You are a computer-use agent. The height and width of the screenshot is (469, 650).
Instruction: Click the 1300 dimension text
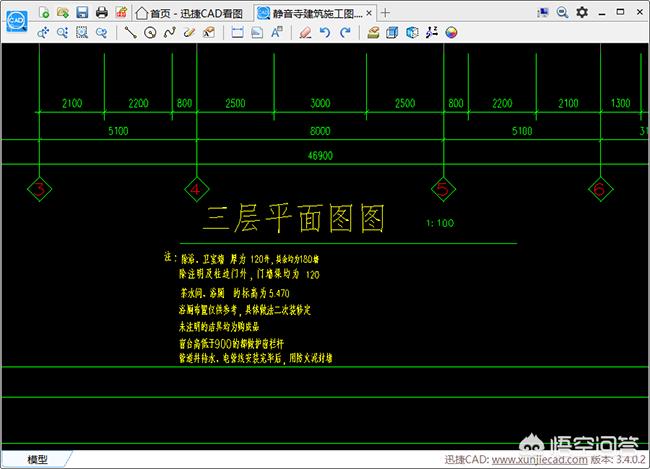621,103
